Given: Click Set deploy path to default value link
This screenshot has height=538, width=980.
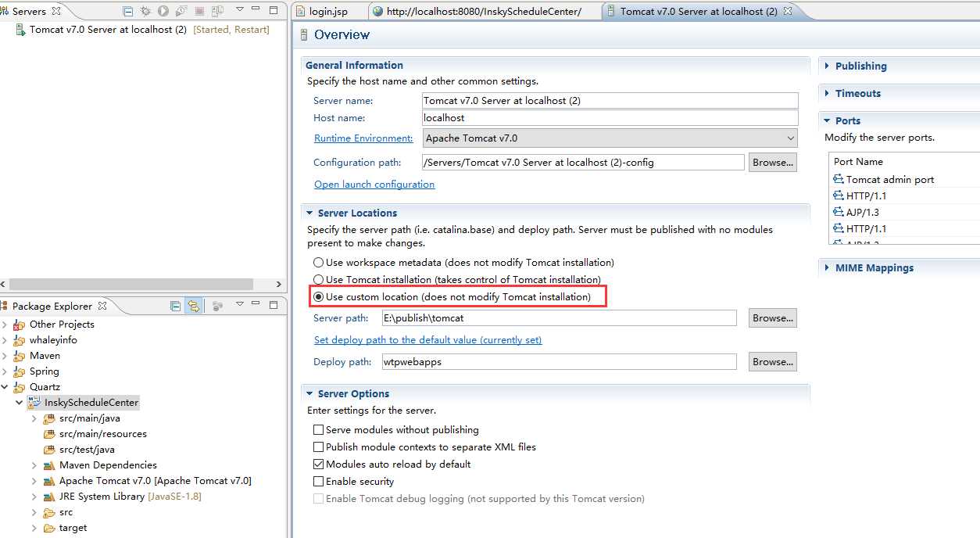Looking at the screenshot, I should click(x=427, y=340).
